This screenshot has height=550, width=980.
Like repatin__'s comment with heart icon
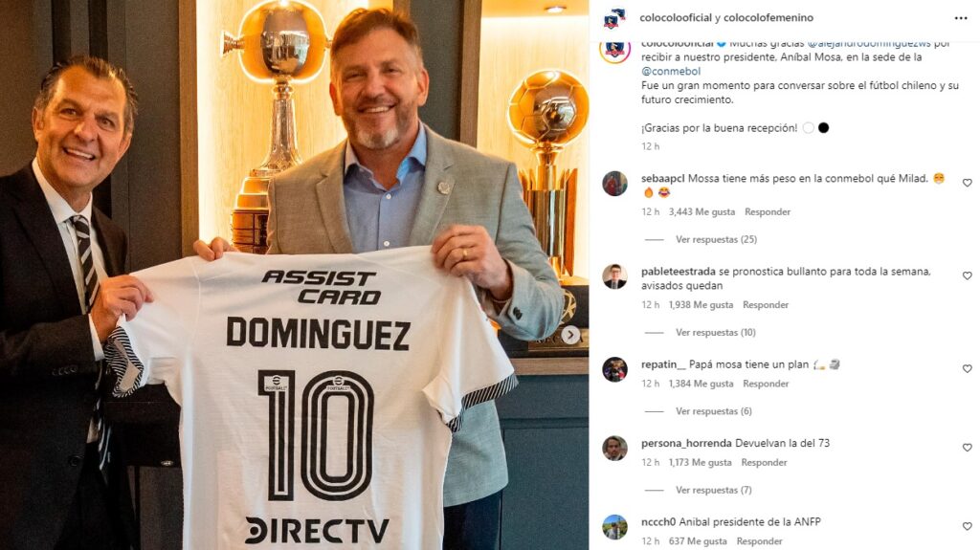coord(967,369)
